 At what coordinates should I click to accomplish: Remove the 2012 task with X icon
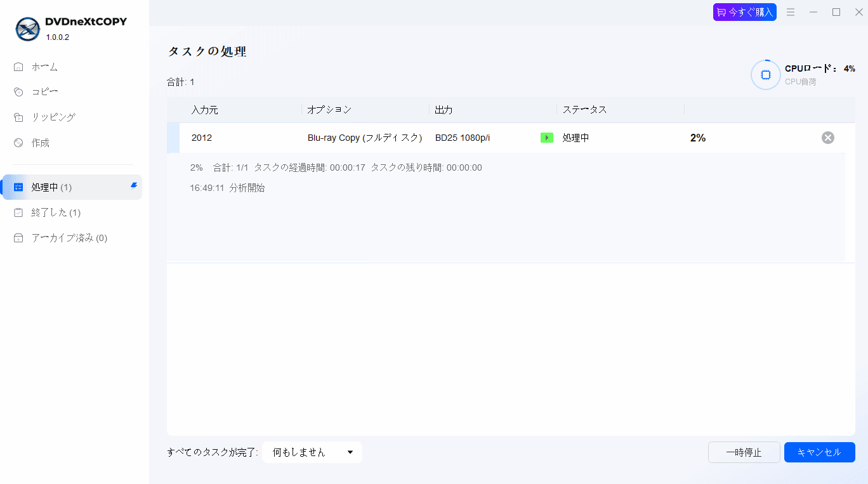pyautogui.click(x=828, y=138)
